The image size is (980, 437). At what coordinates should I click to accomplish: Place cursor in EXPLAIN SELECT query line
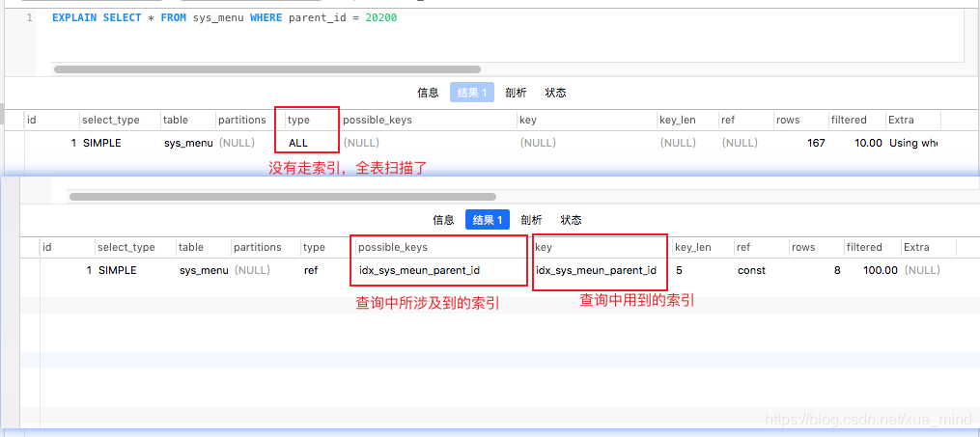pyautogui.click(x=224, y=18)
